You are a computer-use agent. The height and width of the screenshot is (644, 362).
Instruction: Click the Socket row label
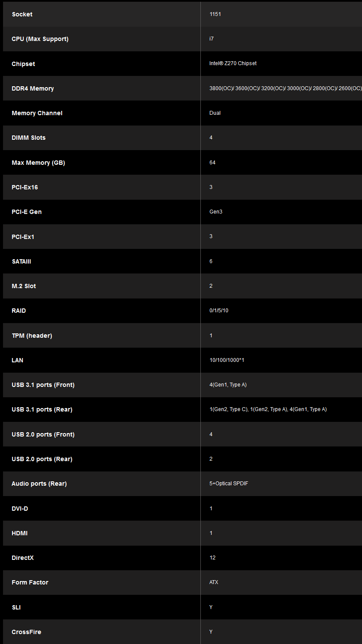(22, 14)
